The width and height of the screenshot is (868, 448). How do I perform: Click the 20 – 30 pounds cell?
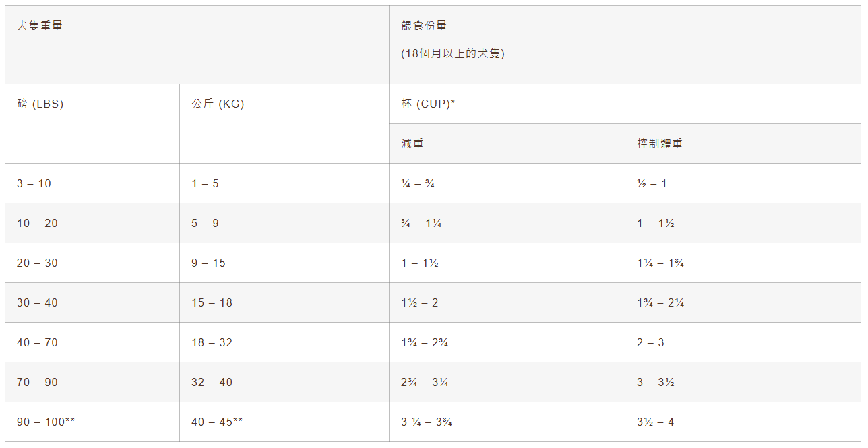(x=38, y=263)
